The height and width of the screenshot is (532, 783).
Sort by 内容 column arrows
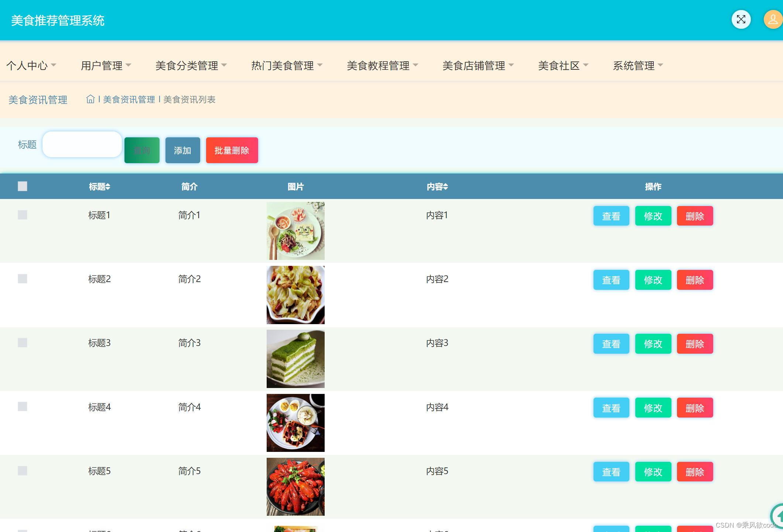(446, 187)
